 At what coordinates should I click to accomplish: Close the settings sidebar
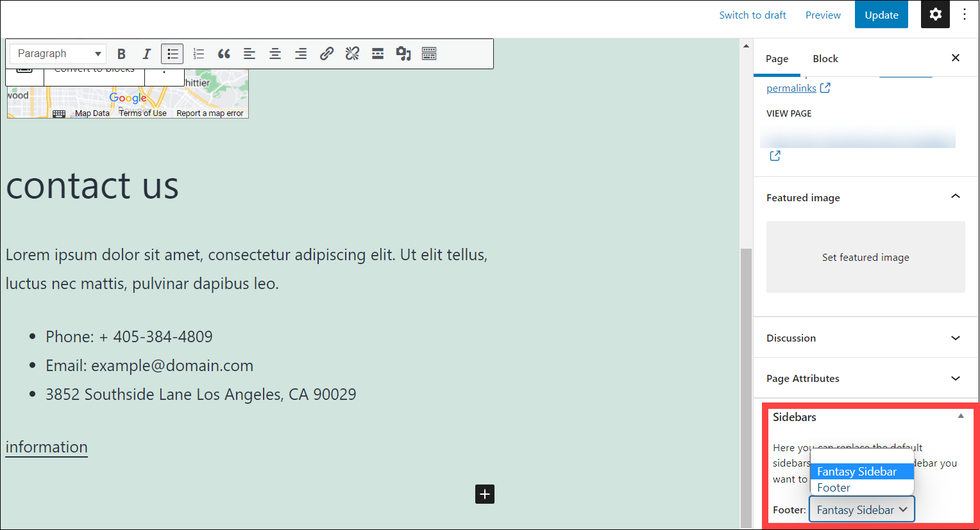(956, 58)
